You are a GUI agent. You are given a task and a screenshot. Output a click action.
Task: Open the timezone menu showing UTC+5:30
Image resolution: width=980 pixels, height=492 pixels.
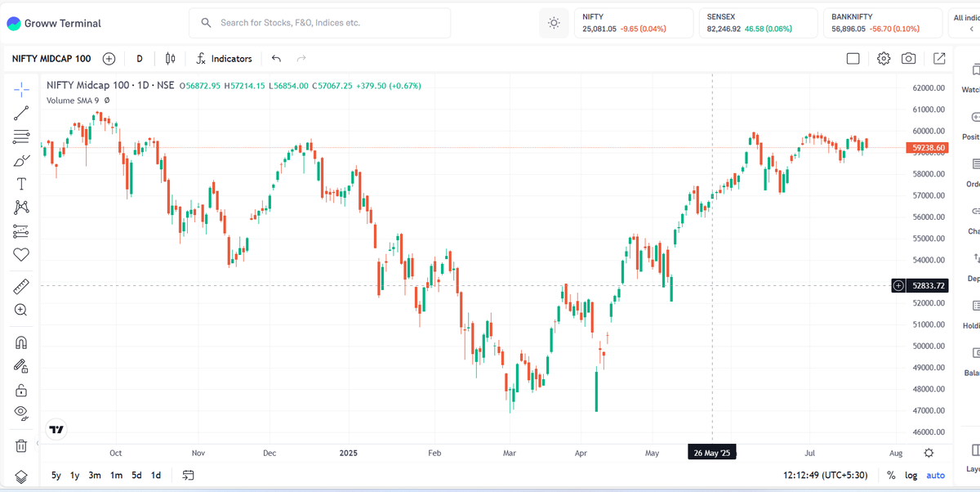pyautogui.click(x=824, y=475)
